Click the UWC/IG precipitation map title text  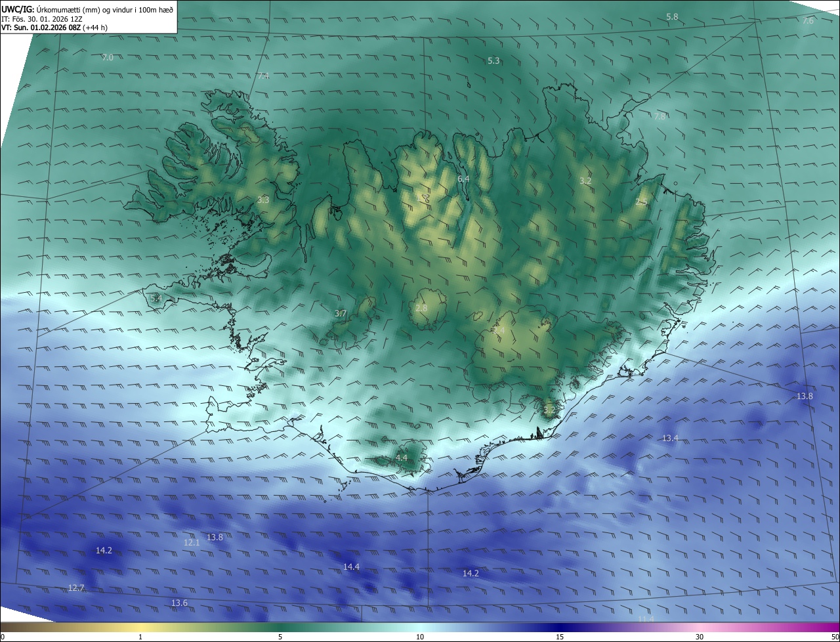click(87, 9)
